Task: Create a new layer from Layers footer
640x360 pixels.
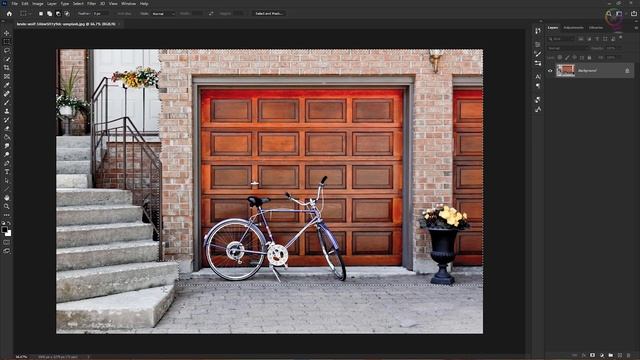Action: point(620,356)
